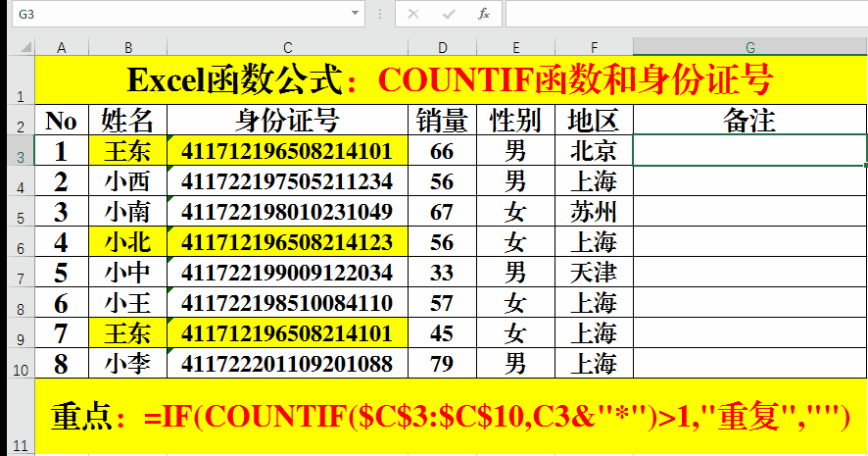Click region cell '天津'
Viewport: 868px width, 456px height.
click(x=594, y=272)
